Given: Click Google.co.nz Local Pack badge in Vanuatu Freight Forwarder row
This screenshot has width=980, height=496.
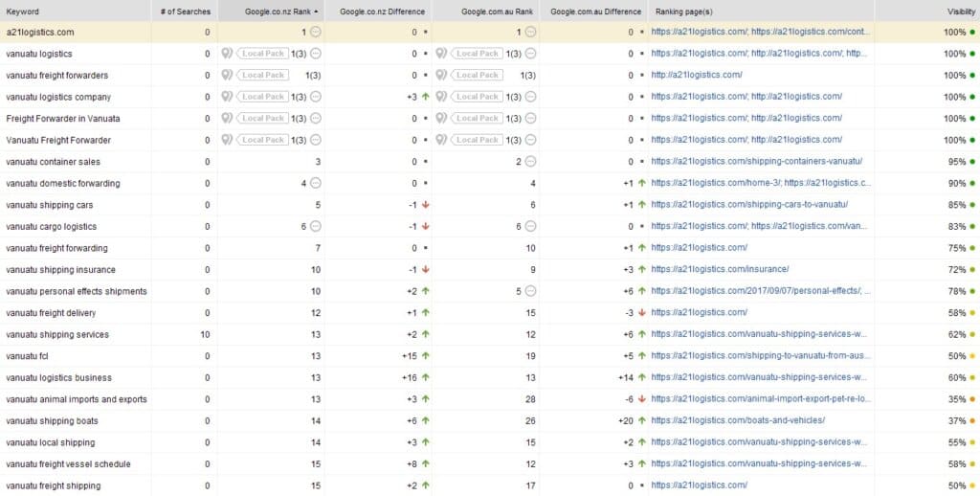Looking at the screenshot, I should [x=262, y=140].
